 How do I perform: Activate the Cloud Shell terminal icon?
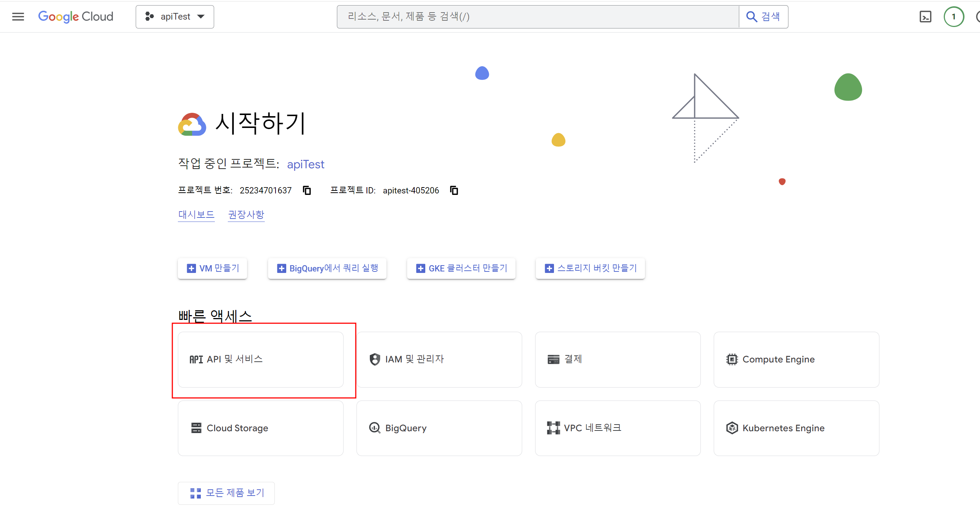tap(925, 17)
